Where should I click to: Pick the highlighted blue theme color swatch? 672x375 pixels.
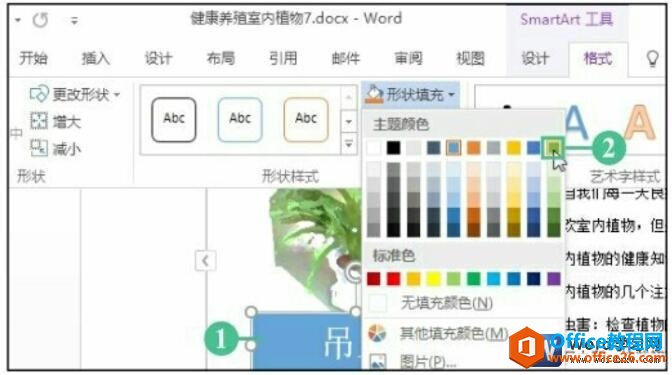[x=453, y=148]
